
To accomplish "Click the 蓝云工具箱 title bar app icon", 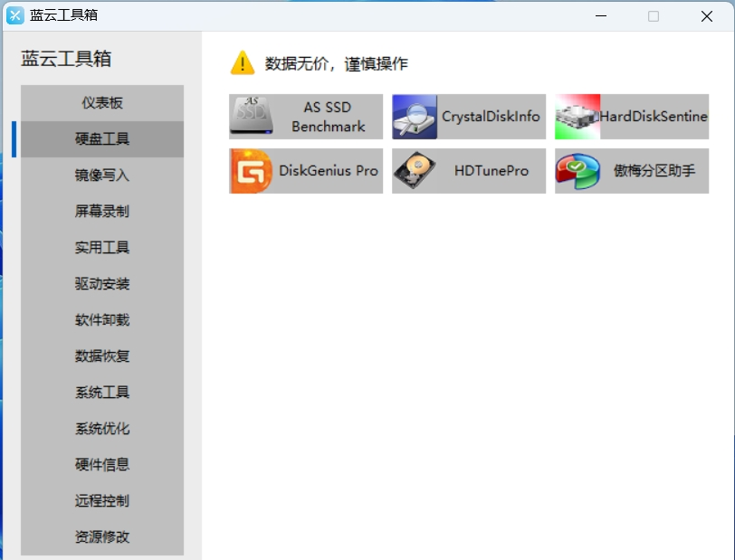I will (x=15, y=15).
